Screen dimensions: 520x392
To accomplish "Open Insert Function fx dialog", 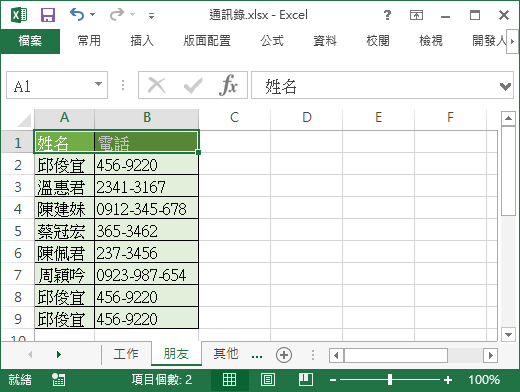I will coord(228,85).
